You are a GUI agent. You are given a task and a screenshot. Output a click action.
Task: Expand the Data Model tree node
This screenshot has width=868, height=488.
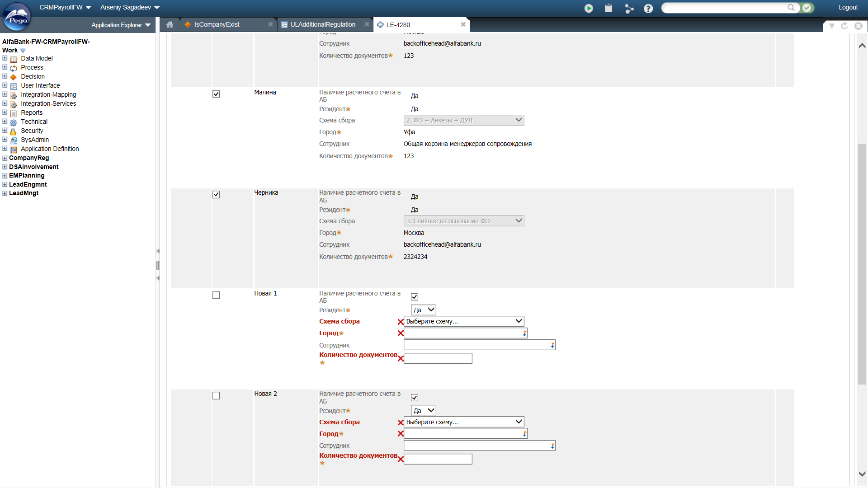point(5,58)
